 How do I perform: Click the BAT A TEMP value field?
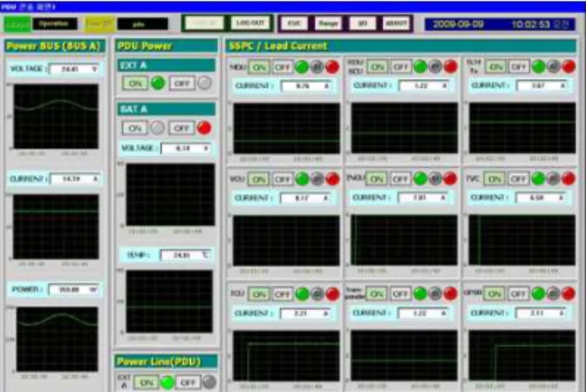coord(186,255)
